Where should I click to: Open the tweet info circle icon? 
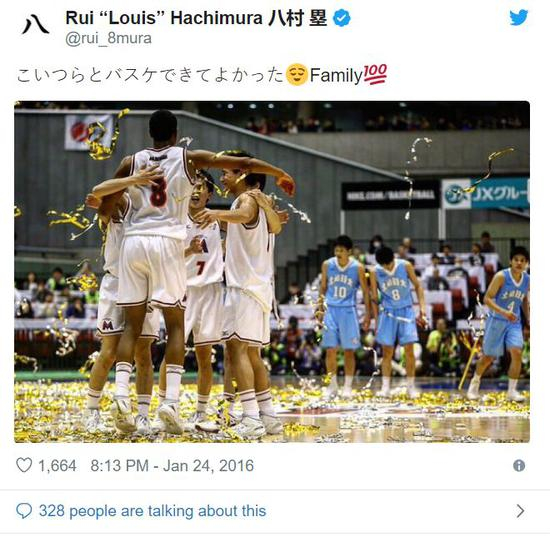coord(519,465)
